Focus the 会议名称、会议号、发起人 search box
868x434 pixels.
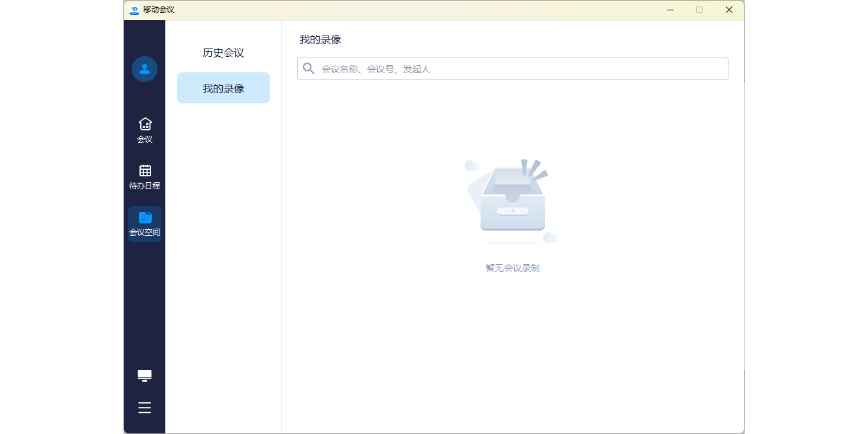click(x=517, y=68)
